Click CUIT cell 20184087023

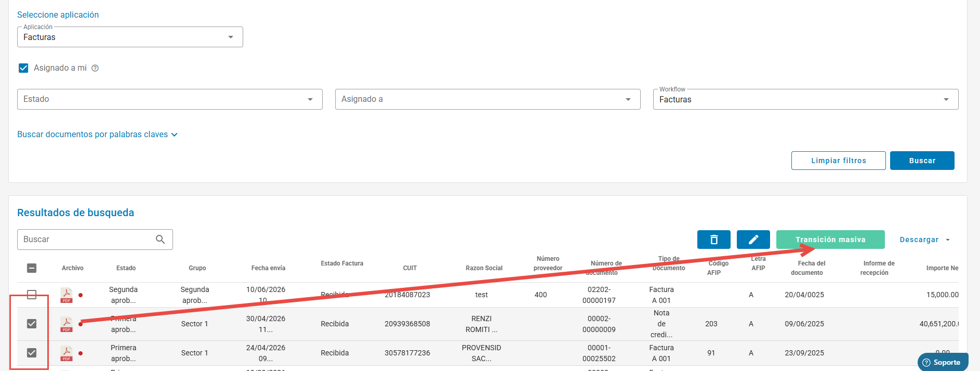pos(407,295)
